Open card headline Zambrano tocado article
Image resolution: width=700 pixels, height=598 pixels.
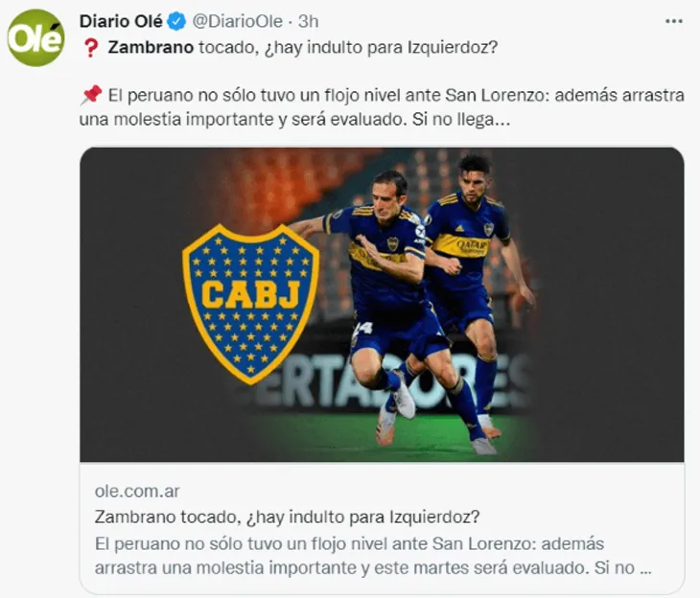coord(287,517)
